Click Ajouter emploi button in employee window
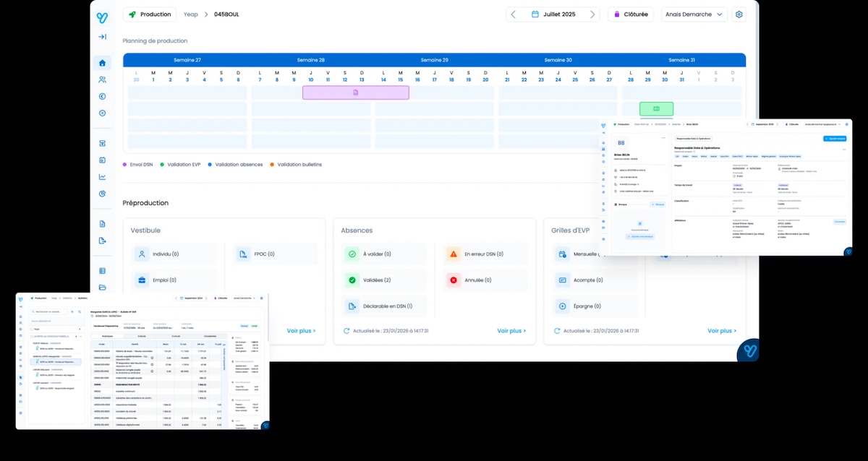This screenshot has width=868, height=461. pos(834,138)
